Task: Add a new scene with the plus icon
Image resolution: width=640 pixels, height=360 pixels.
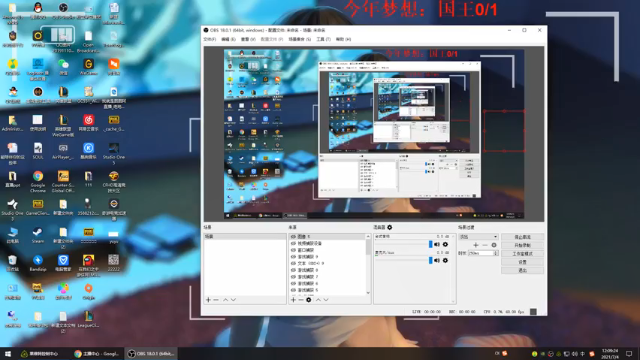Action: 208,300
